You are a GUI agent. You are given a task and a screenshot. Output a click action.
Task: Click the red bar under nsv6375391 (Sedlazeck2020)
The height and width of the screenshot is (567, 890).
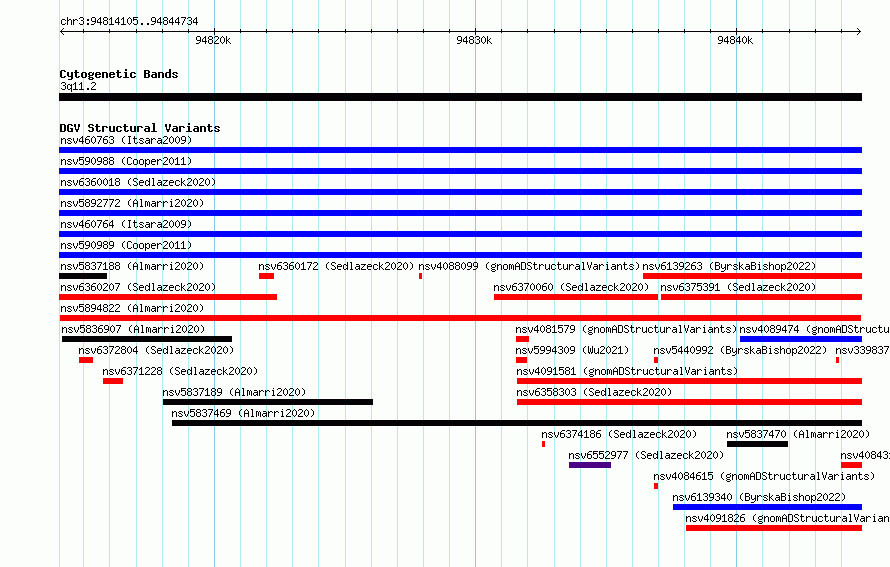tap(761, 297)
